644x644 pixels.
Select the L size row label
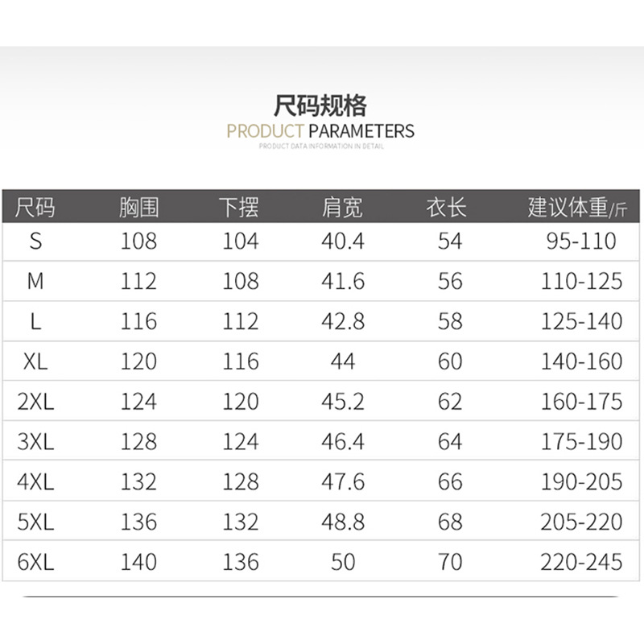pos(35,321)
